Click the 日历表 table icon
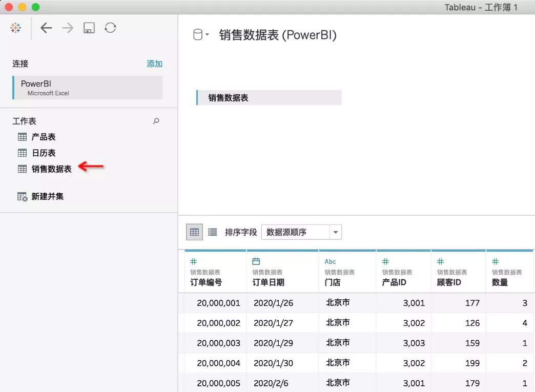The height and width of the screenshot is (392, 535). point(22,153)
